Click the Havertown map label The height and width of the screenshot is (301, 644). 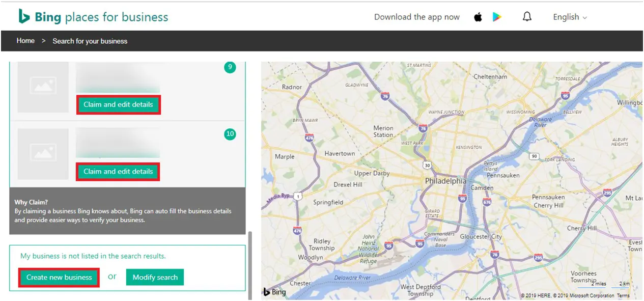[340, 153]
